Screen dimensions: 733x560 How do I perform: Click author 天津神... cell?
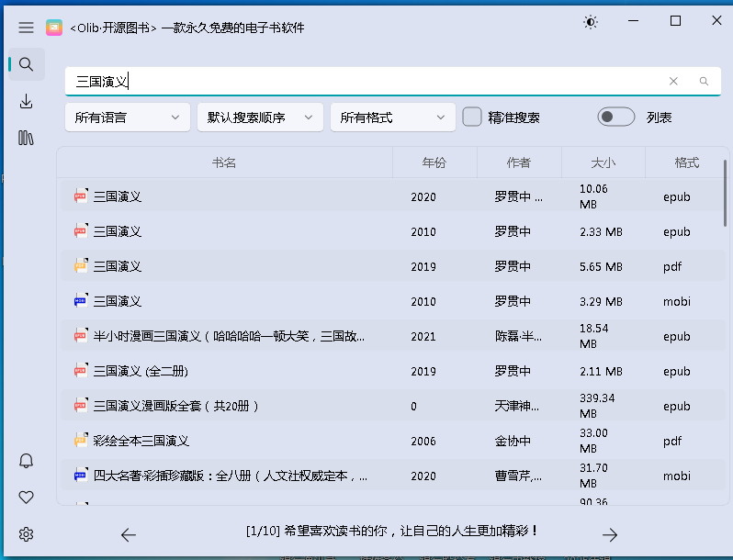516,407
